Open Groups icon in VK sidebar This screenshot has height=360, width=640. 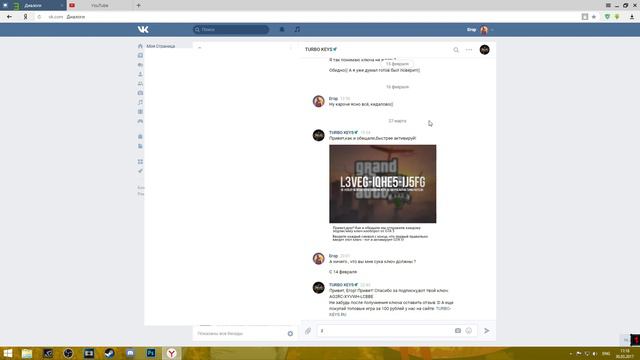[x=140, y=84]
